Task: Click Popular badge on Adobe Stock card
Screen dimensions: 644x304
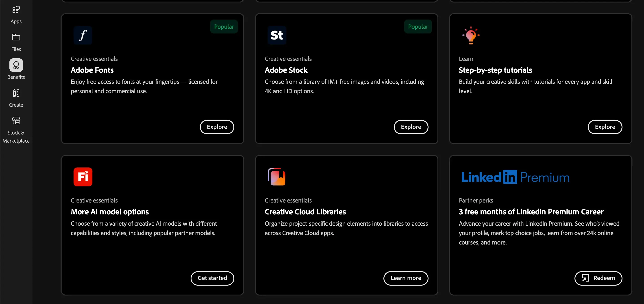Action: [x=418, y=26]
